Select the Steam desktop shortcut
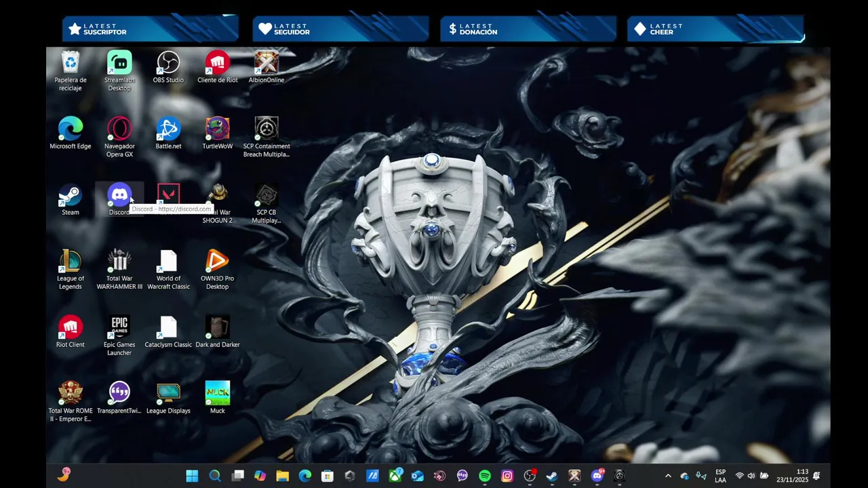The width and height of the screenshot is (868, 488). (71, 199)
